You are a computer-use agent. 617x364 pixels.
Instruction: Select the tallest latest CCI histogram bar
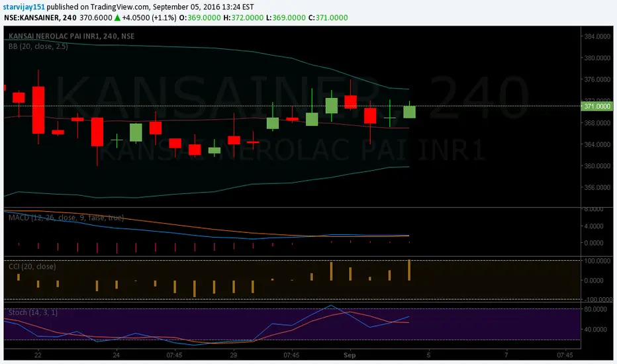point(409,270)
